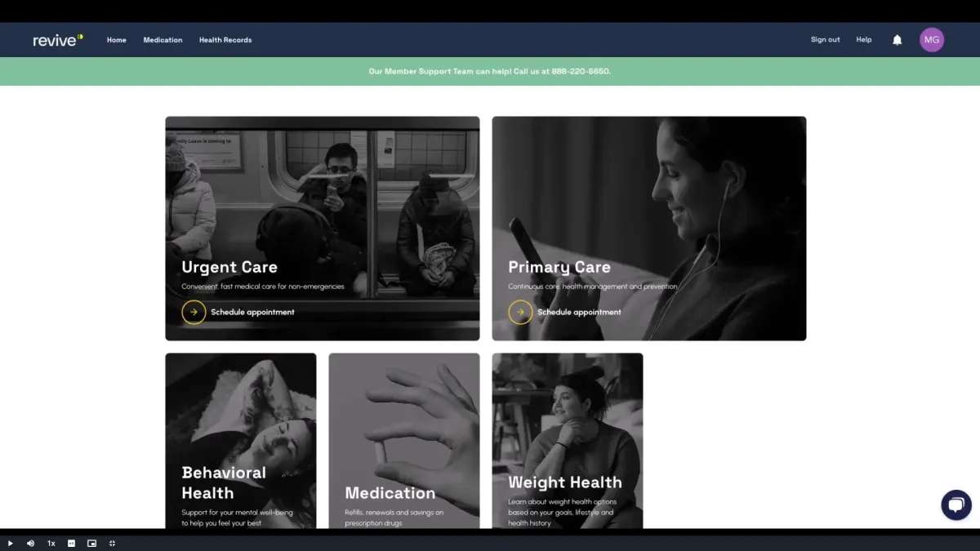Click the Help link

[x=863, y=40]
